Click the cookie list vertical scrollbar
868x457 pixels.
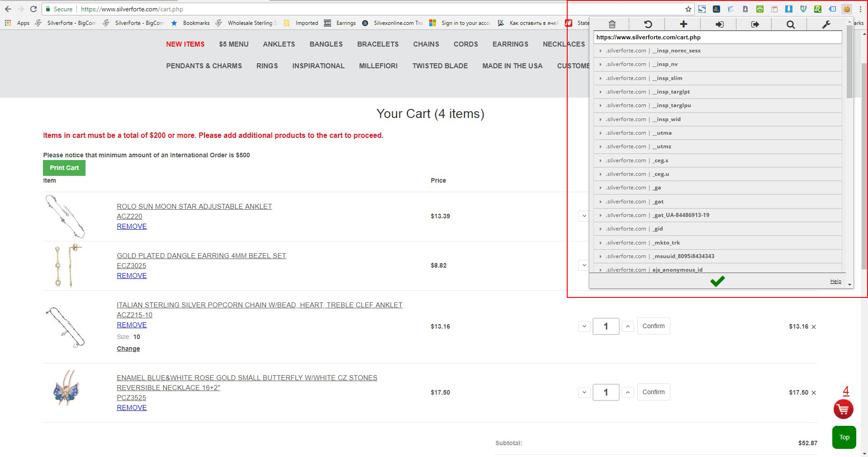pos(849,61)
